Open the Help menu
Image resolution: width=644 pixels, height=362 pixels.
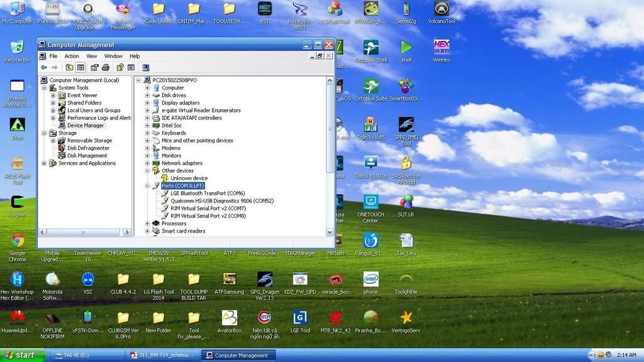pyautogui.click(x=135, y=56)
